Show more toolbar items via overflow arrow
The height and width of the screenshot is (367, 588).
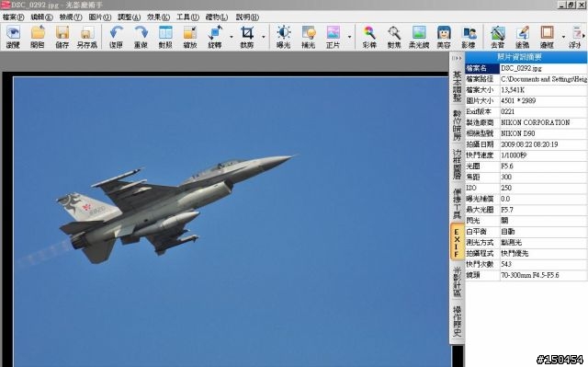coord(583,36)
